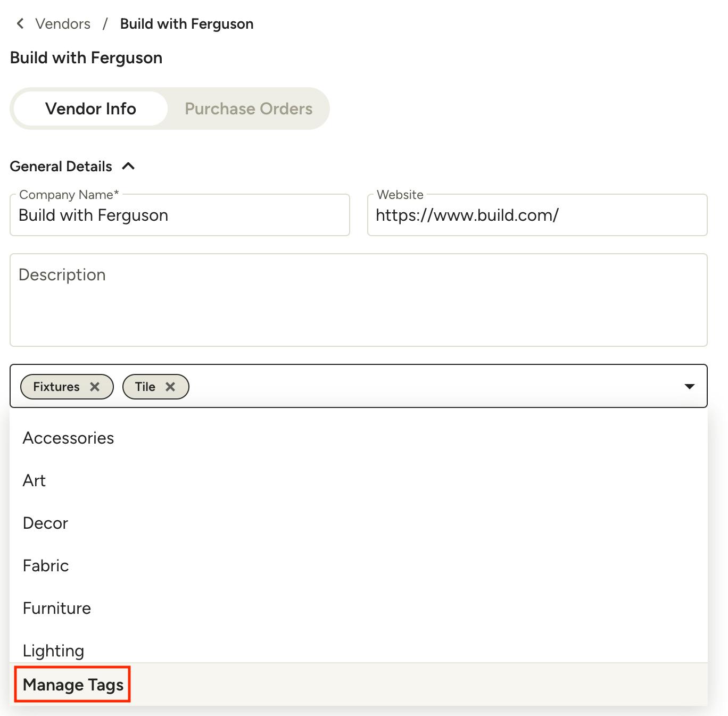Choose Art from the tag list
The width and height of the screenshot is (728, 716).
[x=359, y=480]
